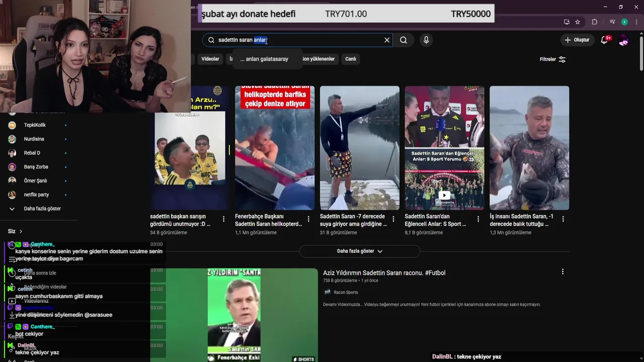Open the man by the lake short thumbnail
The height and width of the screenshot is (362, 644).
point(360,148)
